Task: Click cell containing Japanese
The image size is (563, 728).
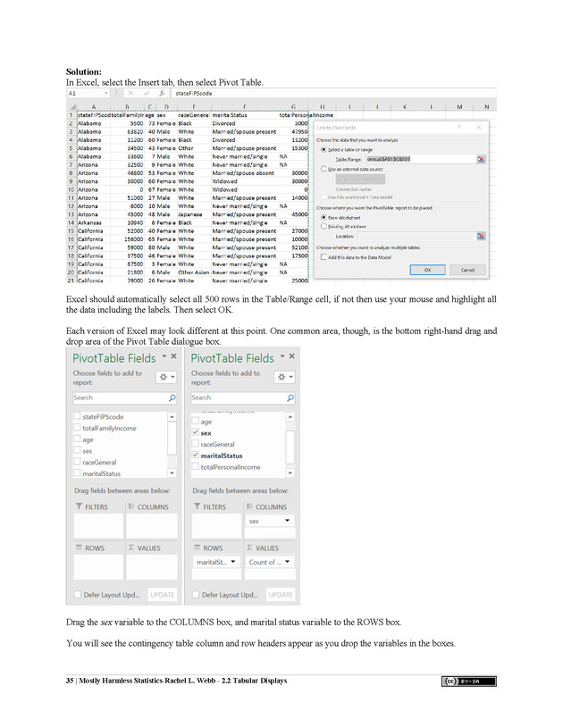Action: (x=194, y=214)
